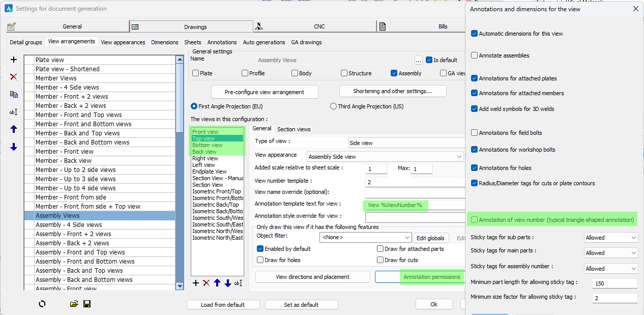Select Third Angle Projection (US)
The image size is (644, 315).
coord(334,106)
